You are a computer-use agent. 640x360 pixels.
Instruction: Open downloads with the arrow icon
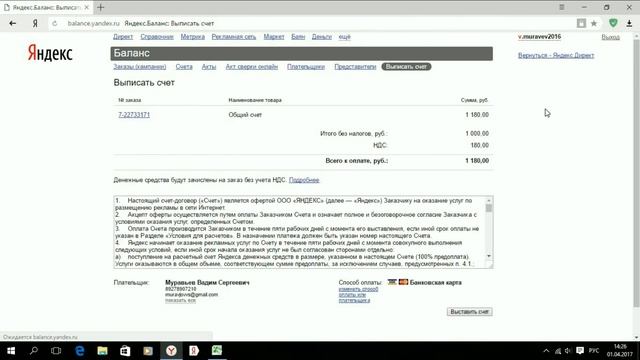tap(629, 23)
